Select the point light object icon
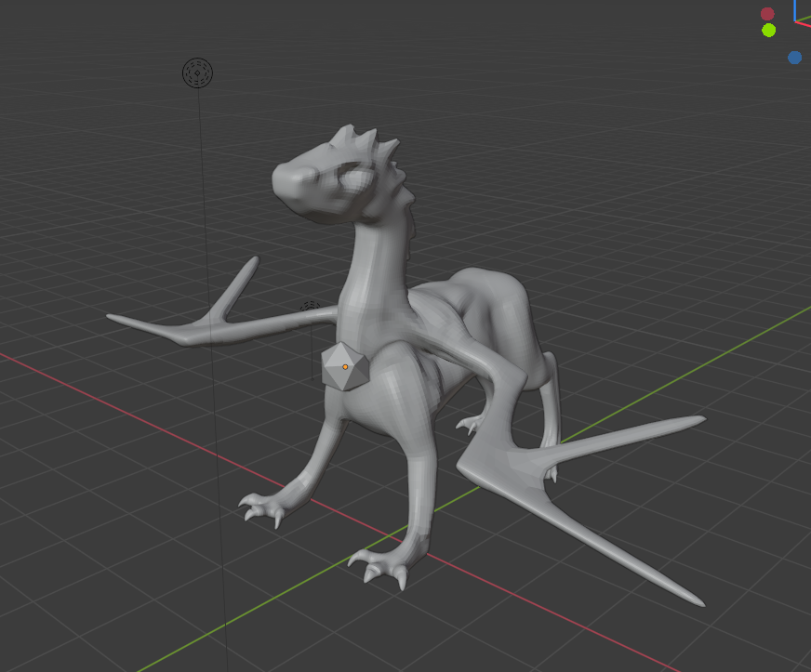The image size is (811, 672). point(197,72)
